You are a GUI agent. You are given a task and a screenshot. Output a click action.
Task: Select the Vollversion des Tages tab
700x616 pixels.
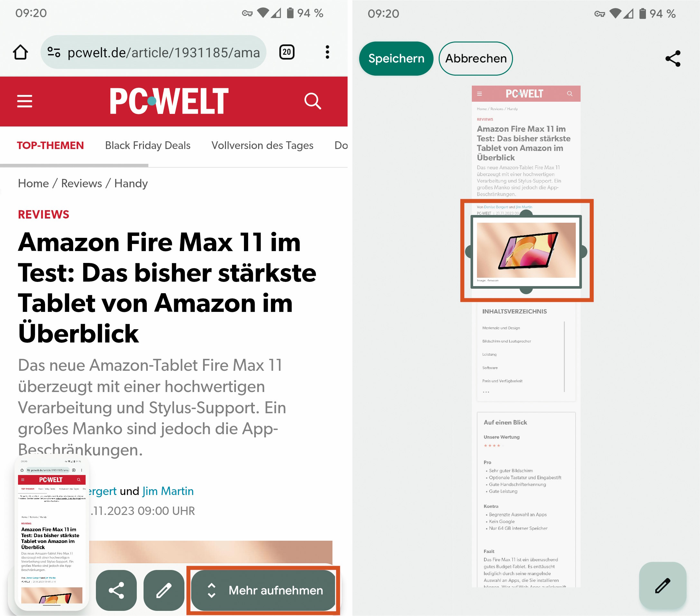[x=262, y=145]
